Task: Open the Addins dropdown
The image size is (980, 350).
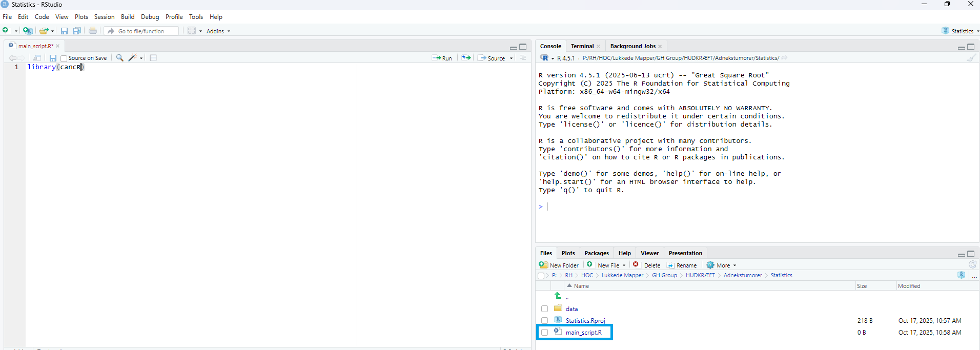Action: 218,31
